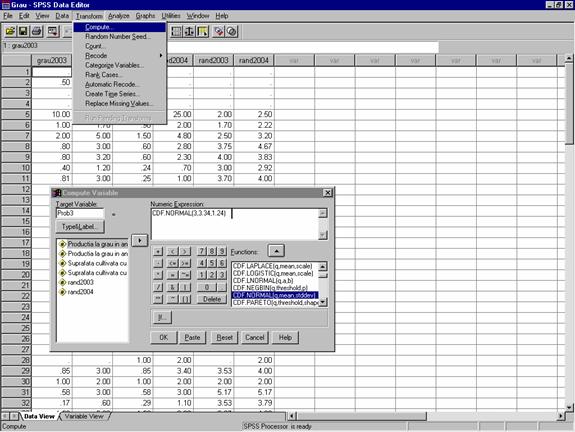Open the Dialog Recall toolbar icon

53,32
